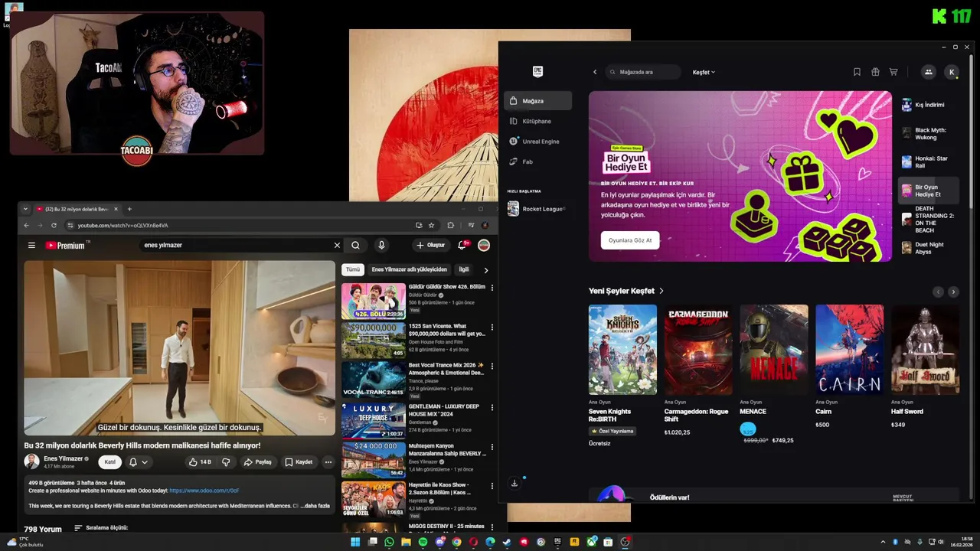Click the Windows Start button
Image resolution: width=980 pixels, height=551 pixels.
coord(355,542)
